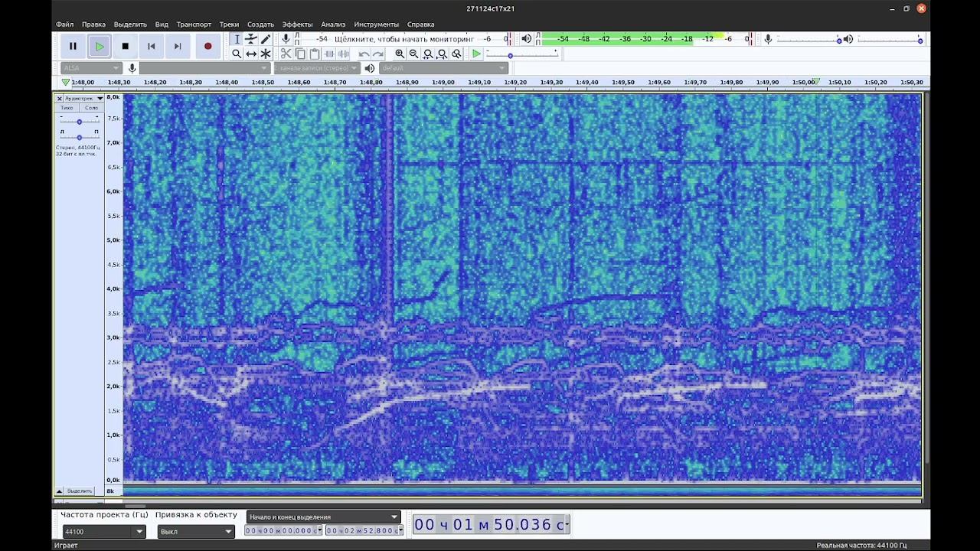The height and width of the screenshot is (551, 980).
Task: Pause playback with the Pause button
Action: [73, 46]
